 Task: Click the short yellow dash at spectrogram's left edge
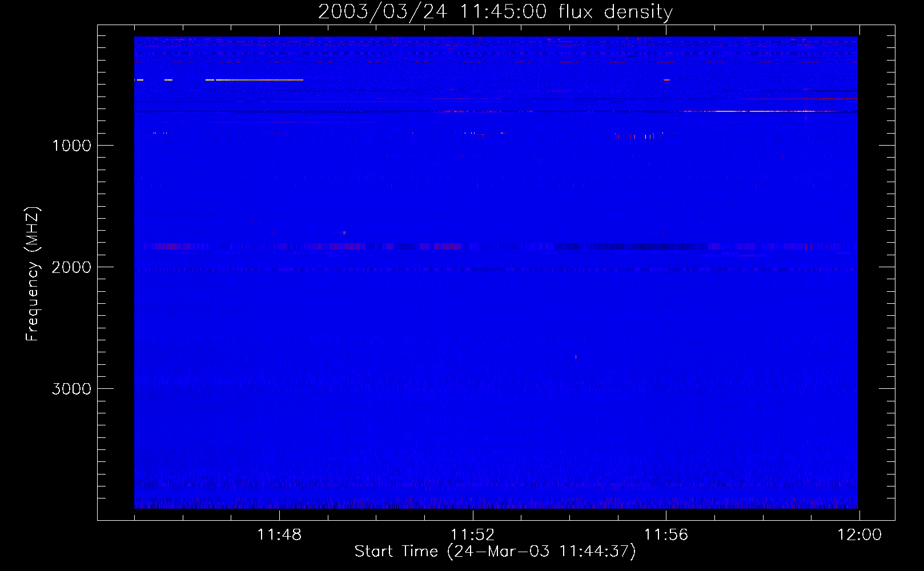(139, 80)
